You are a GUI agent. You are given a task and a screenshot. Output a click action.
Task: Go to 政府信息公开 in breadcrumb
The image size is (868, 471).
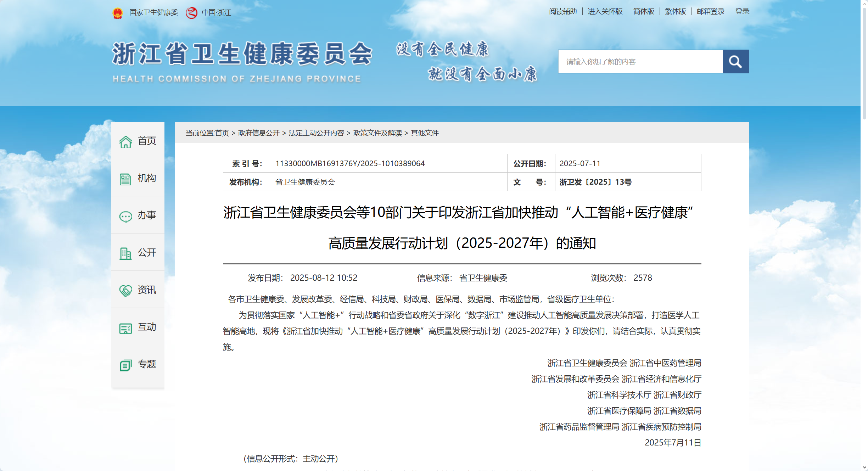pyautogui.click(x=259, y=133)
